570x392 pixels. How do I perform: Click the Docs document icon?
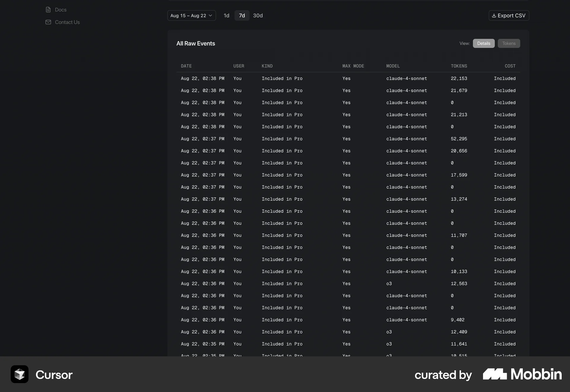pos(48,10)
